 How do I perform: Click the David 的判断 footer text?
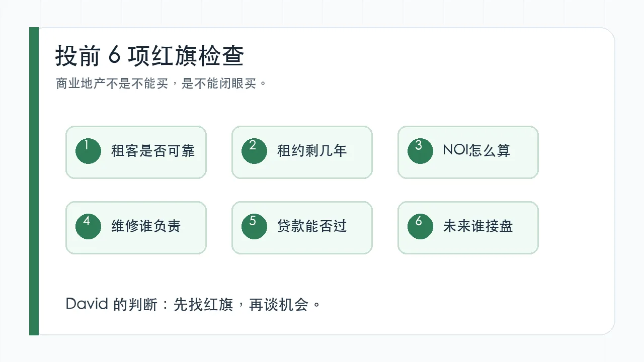click(193, 305)
